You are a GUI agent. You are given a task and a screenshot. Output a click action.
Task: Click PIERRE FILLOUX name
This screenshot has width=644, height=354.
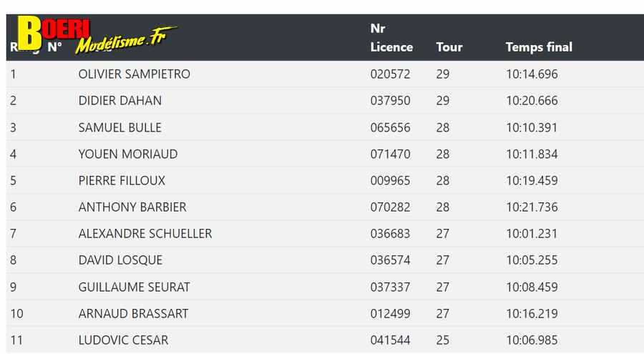[x=122, y=180]
